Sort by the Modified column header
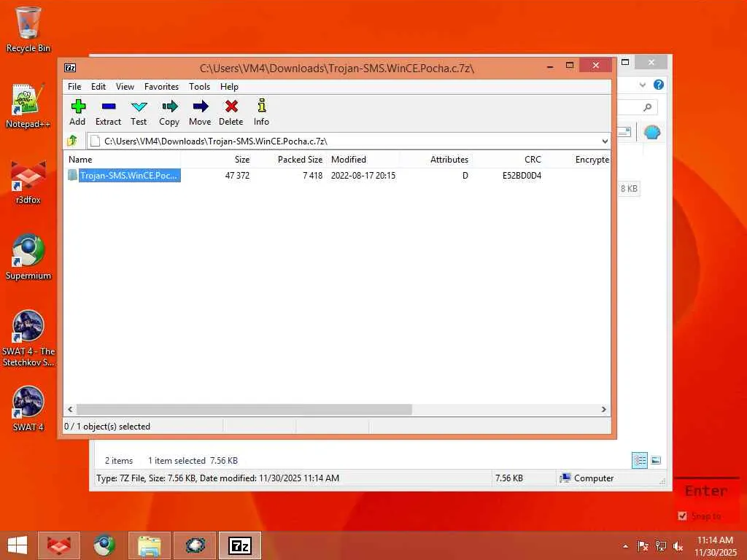Image resolution: width=747 pixels, height=560 pixels. 363,160
